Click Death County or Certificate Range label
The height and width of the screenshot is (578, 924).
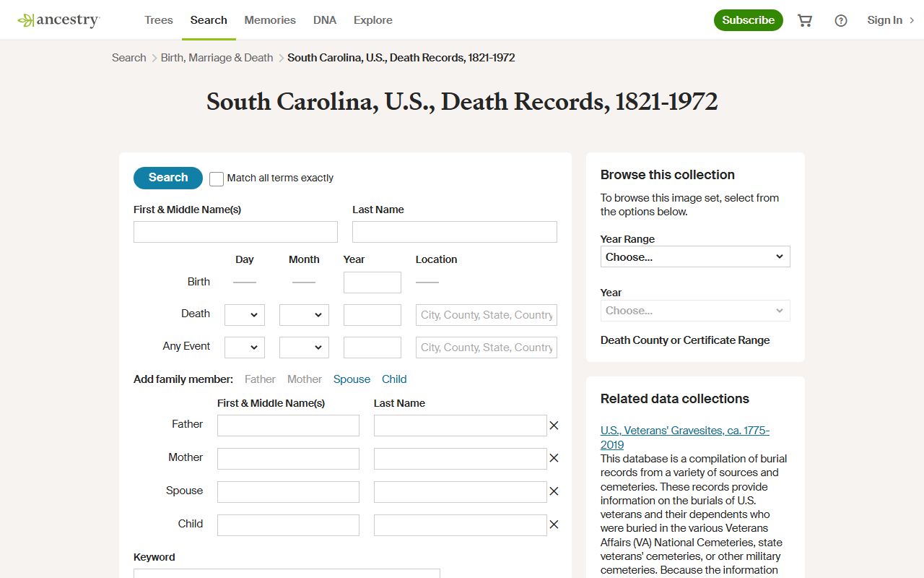685,340
